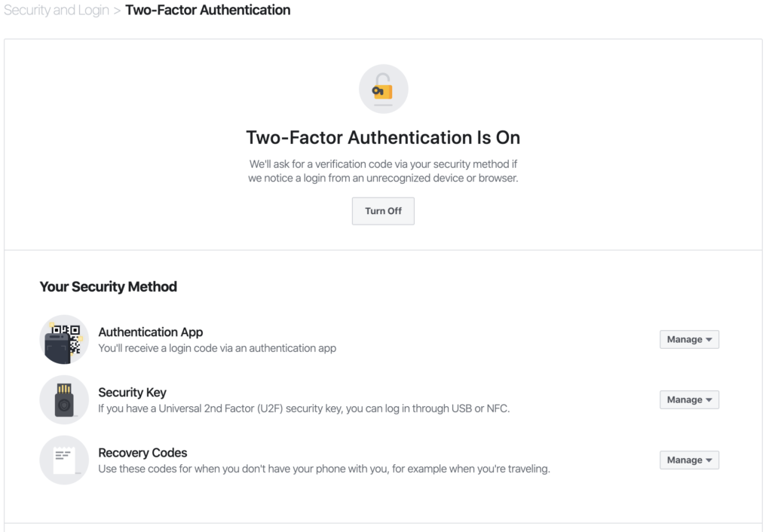Image resolution: width=772 pixels, height=532 pixels.
Task: Open the Manage dropdown for Authentication App
Action: click(x=689, y=339)
